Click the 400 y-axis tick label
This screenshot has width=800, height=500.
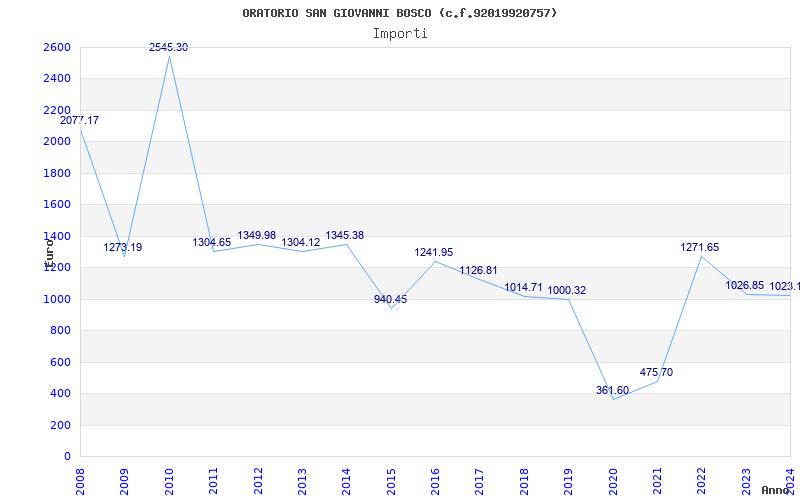click(60, 394)
